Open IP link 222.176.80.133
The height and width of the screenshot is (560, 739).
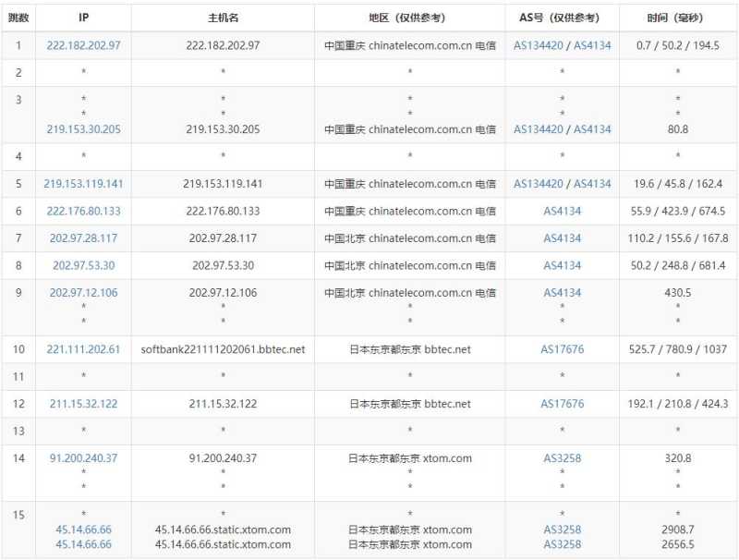83,211
